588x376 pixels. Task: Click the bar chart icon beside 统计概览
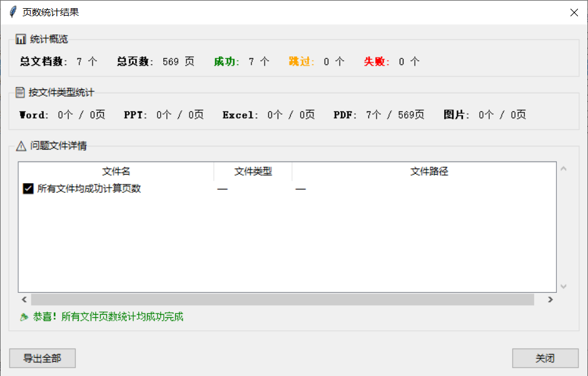pyautogui.click(x=21, y=39)
